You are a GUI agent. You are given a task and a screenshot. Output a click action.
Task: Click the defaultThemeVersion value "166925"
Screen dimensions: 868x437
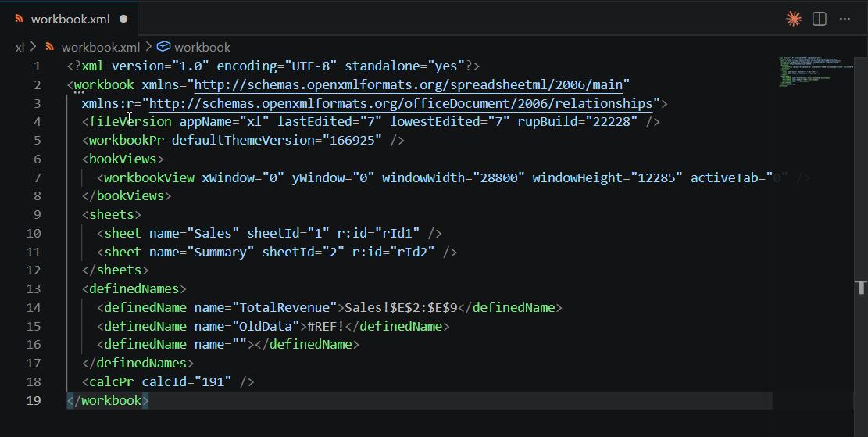352,140
